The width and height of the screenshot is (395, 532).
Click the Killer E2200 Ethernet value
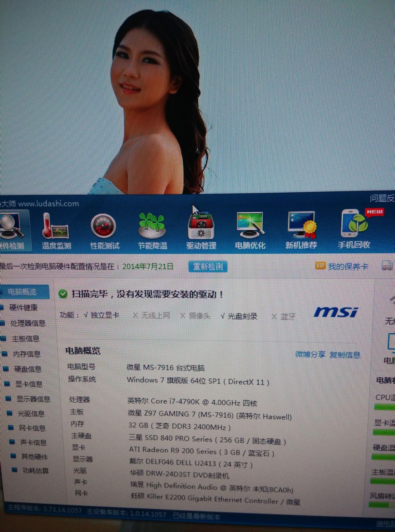(x=216, y=499)
